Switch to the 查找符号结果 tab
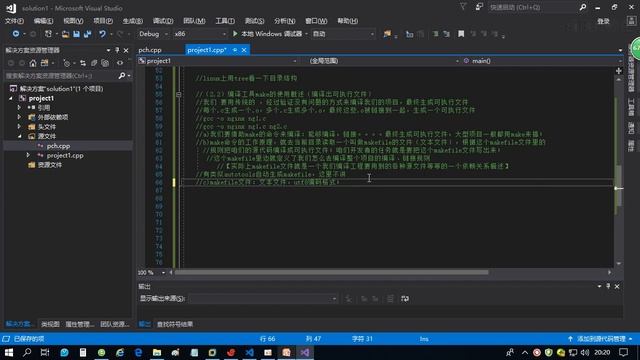Viewport: 640px width, 360px height. [x=175, y=324]
